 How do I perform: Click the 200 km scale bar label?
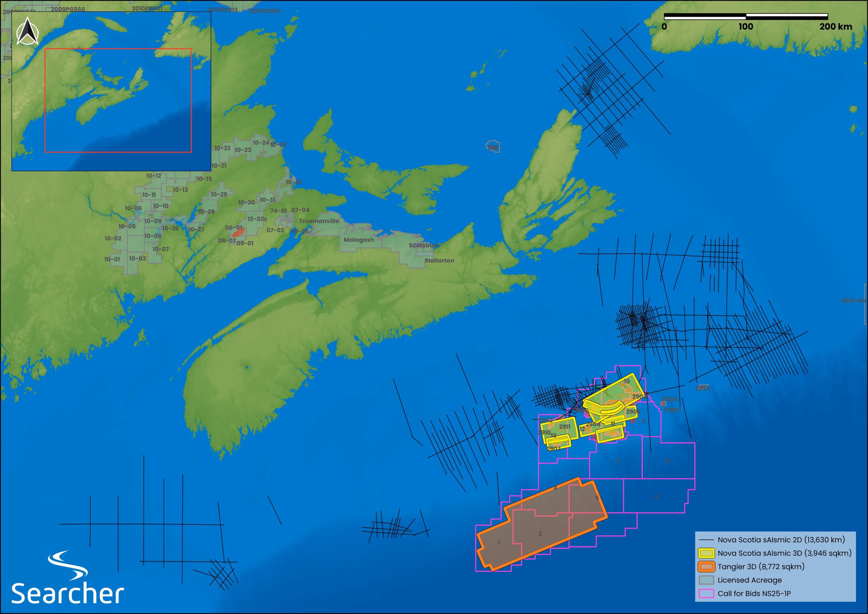tap(835, 27)
